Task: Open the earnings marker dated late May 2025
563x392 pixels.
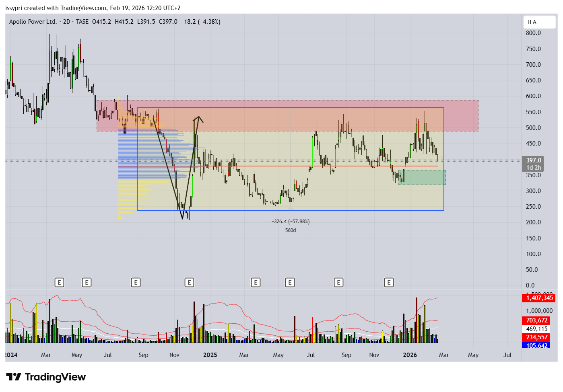Action: 290,283
